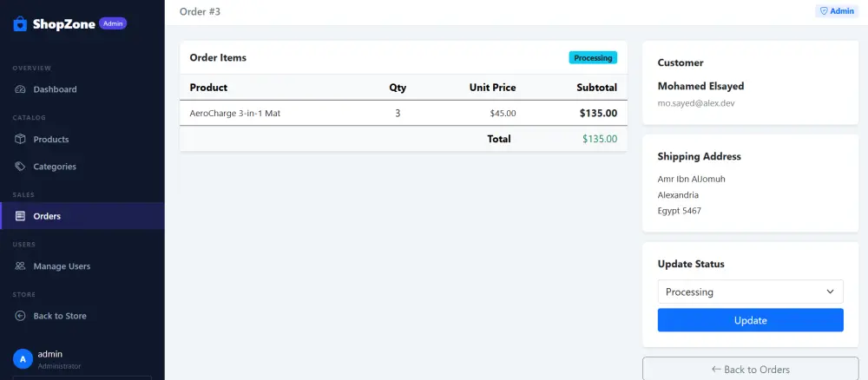This screenshot has width=868, height=380.
Task: Click the Manage Users people icon
Action: click(x=20, y=266)
